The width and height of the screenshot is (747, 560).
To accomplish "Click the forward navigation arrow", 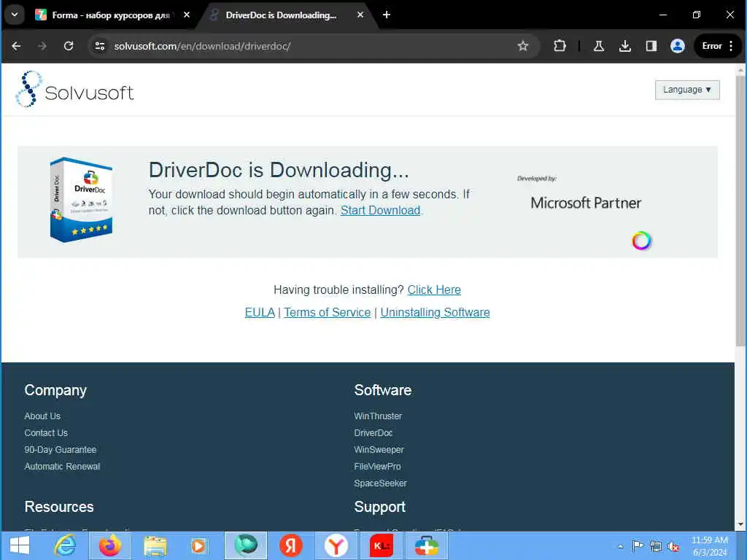I will [42, 46].
